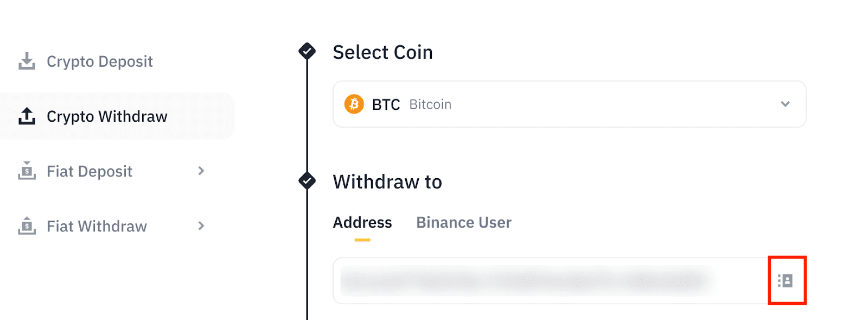868x320 pixels.
Task: Click the orange Bitcoin coin logo
Action: coord(354,104)
